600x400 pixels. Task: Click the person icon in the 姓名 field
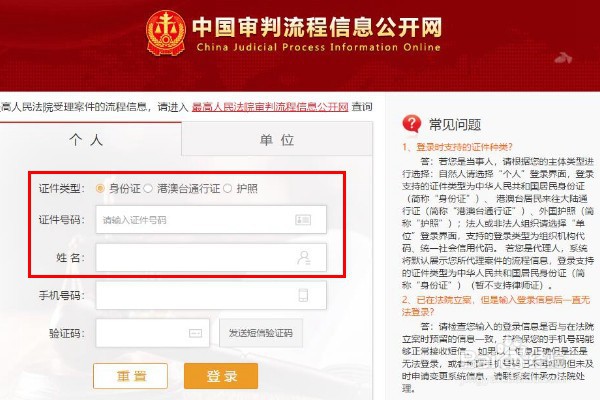tap(304, 258)
